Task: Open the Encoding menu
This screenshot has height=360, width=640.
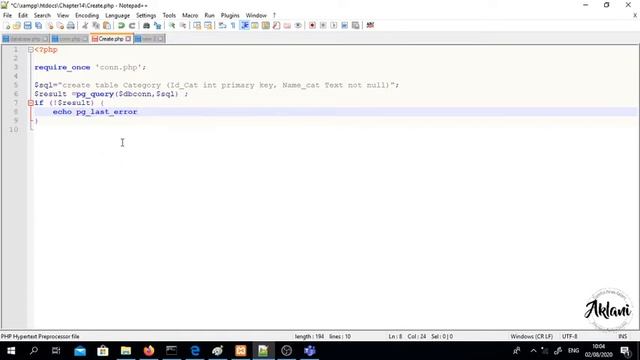Action: pyautogui.click(x=87, y=16)
